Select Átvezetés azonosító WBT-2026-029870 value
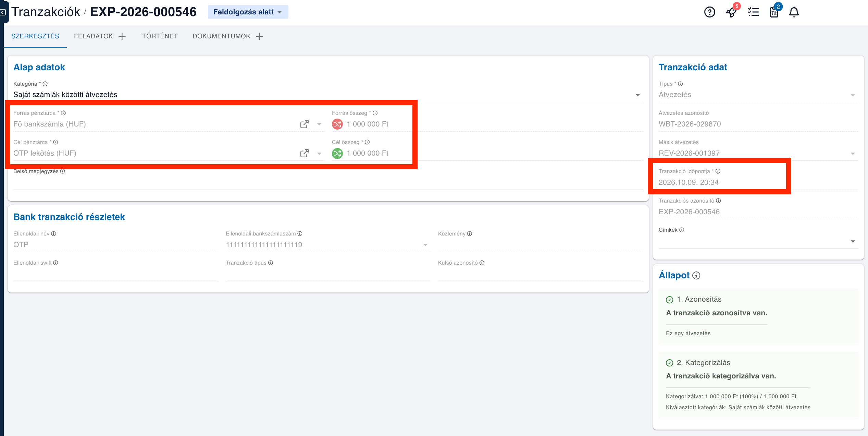 click(x=690, y=124)
